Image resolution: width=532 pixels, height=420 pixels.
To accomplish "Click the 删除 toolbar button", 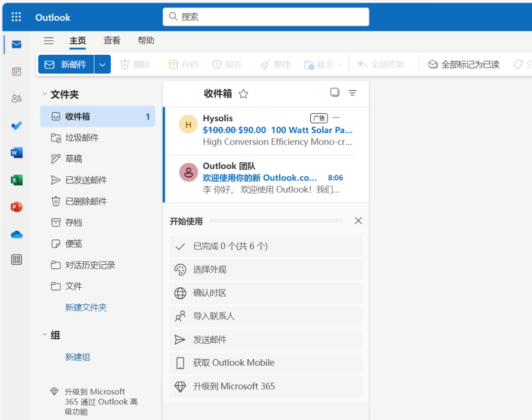I will pyautogui.click(x=134, y=65).
